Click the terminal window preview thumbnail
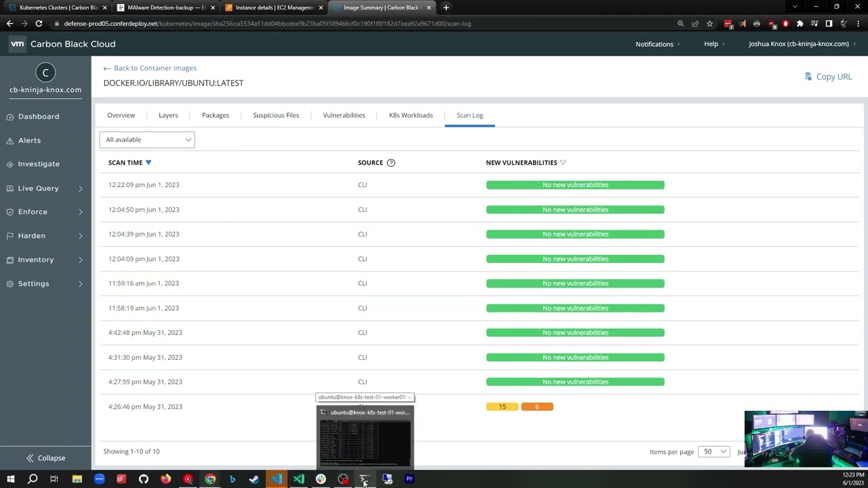 tap(366, 441)
